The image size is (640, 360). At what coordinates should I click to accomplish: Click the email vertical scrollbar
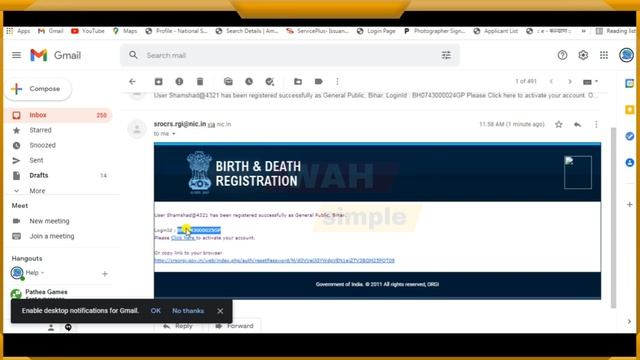[613, 217]
